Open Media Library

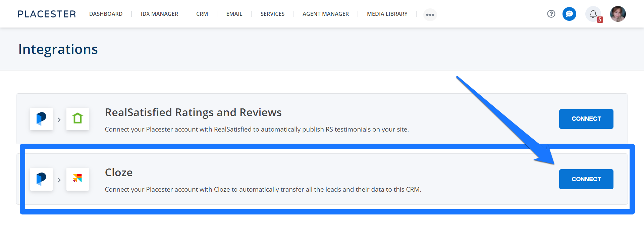(x=387, y=14)
